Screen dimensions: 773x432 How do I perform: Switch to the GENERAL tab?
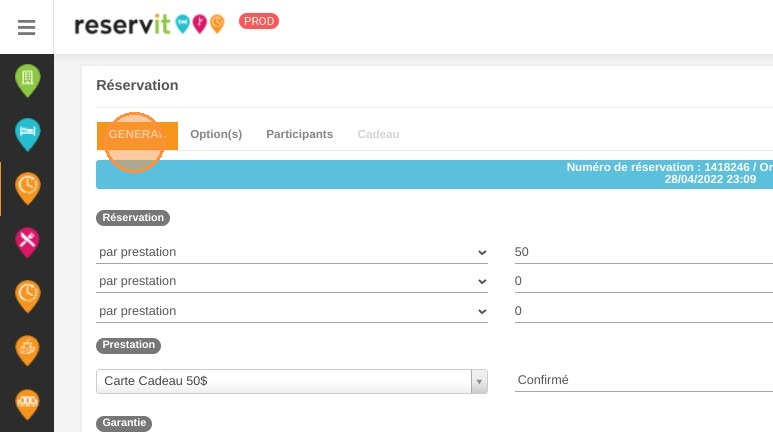[x=137, y=135]
